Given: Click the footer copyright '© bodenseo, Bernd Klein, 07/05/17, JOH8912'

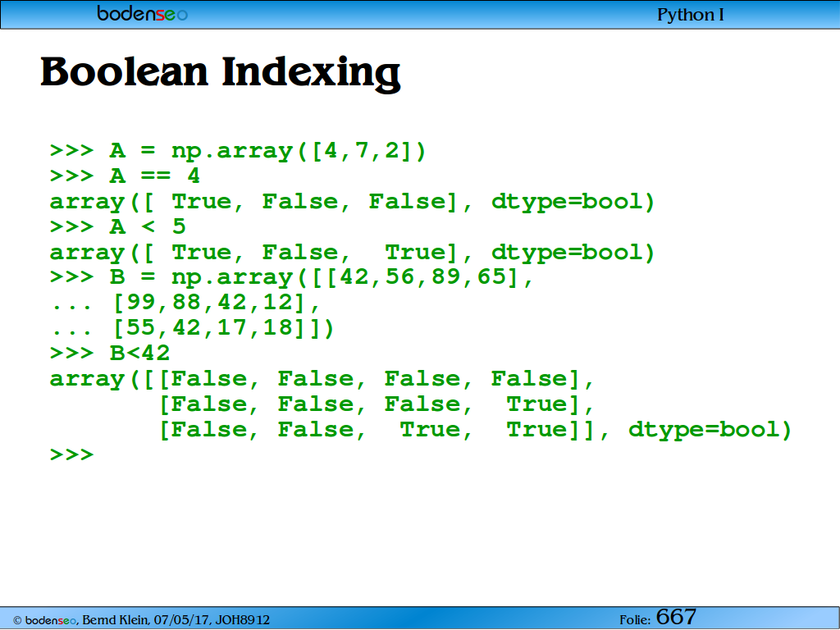Looking at the screenshot, I should point(141,620).
